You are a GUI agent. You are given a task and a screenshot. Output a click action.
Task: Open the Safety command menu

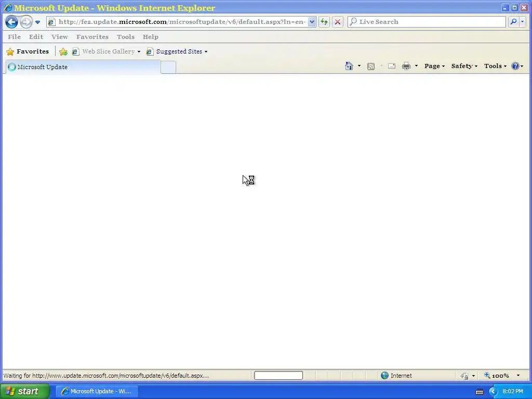pos(464,66)
